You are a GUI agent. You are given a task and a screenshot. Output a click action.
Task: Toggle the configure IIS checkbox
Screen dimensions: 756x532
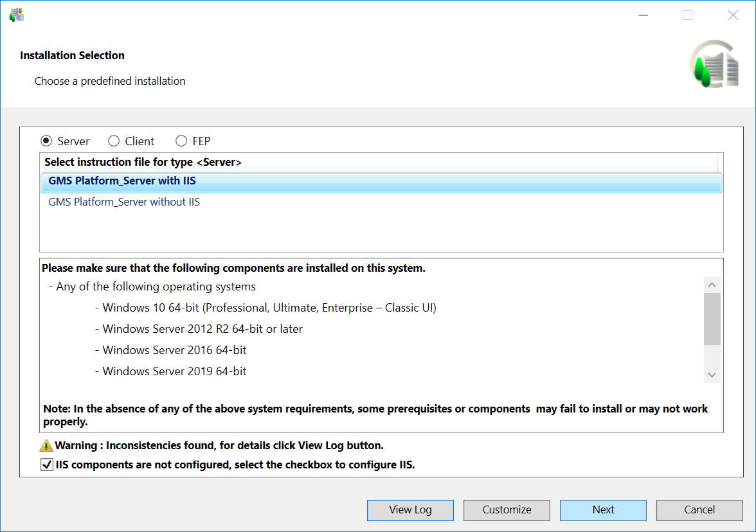point(47,465)
